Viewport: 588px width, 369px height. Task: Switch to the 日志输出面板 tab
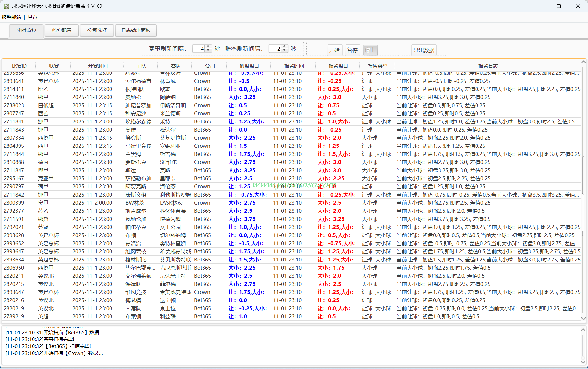coord(136,31)
